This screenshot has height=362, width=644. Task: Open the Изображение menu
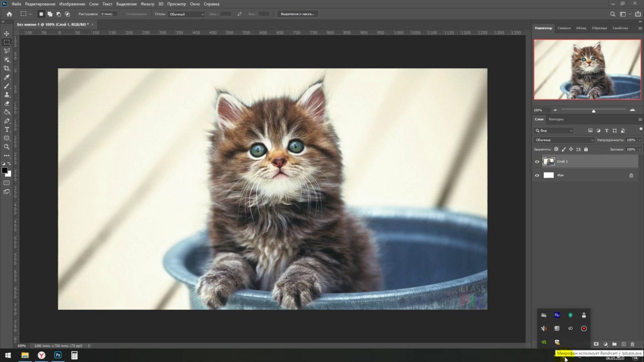tap(72, 4)
